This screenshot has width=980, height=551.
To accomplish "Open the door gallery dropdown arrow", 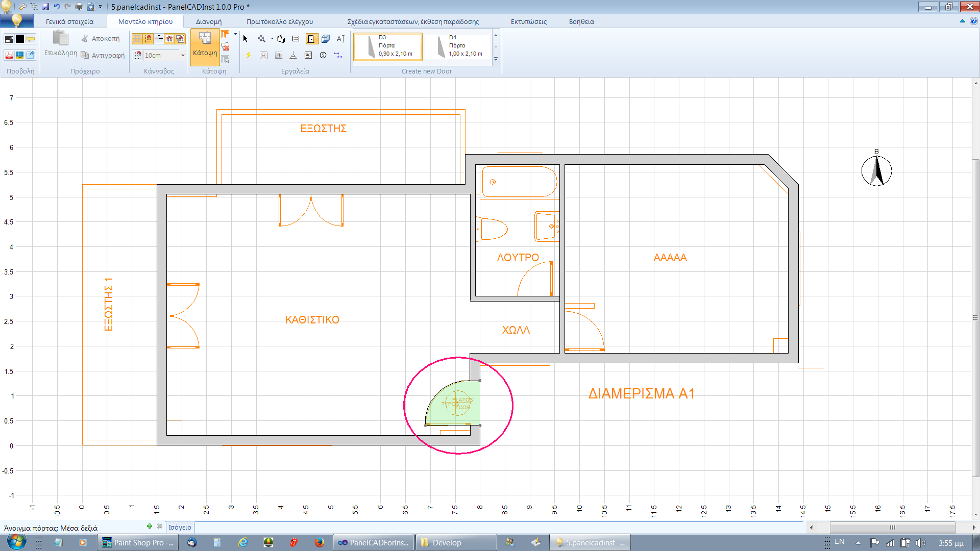I will [496, 59].
